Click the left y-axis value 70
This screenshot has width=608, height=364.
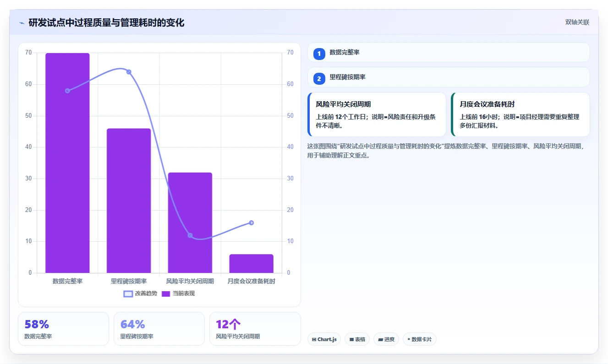[x=28, y=53]
